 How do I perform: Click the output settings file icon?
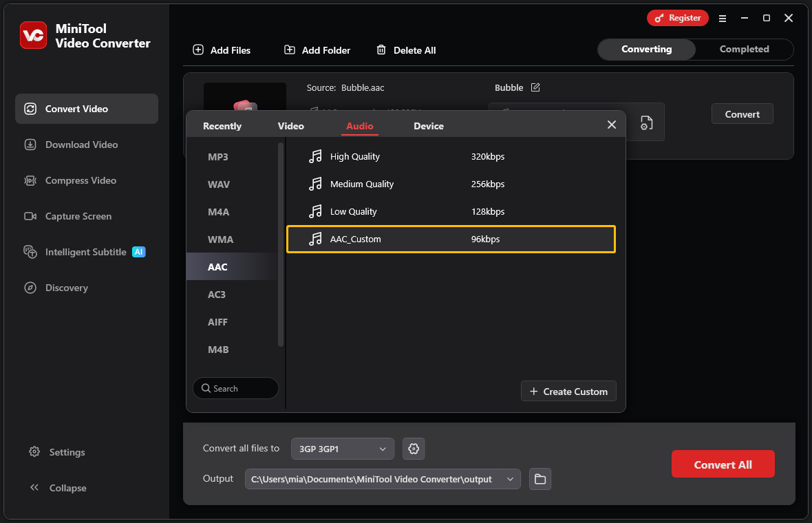coord(646,123)
